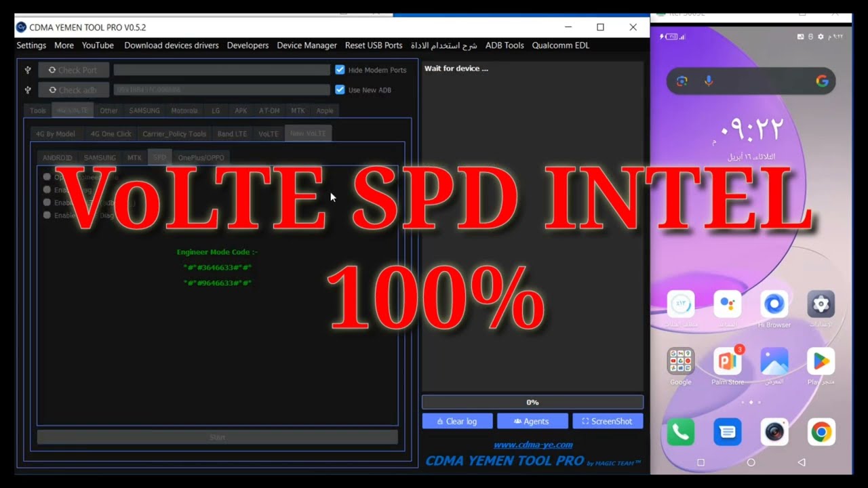Open the Google folder on the phone
Image resolution: width=868 pixels, height=488 pixels.
pyautogui.click(x=680, y=361)
